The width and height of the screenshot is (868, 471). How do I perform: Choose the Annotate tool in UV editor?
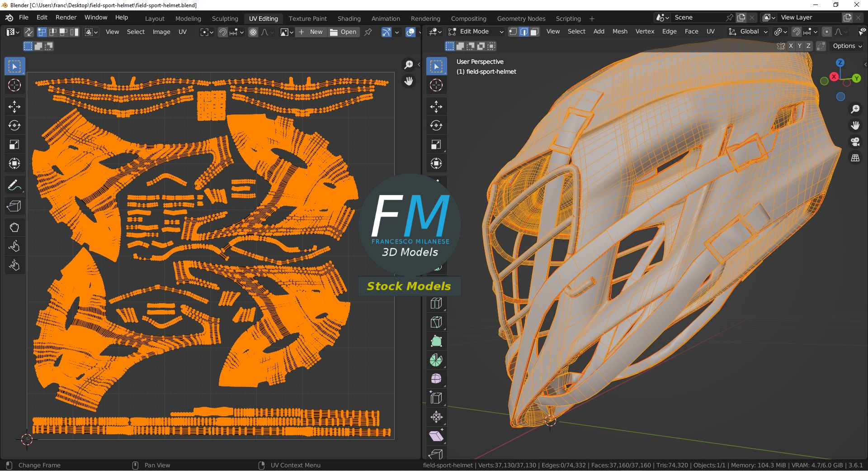click(x=14, y=186)
